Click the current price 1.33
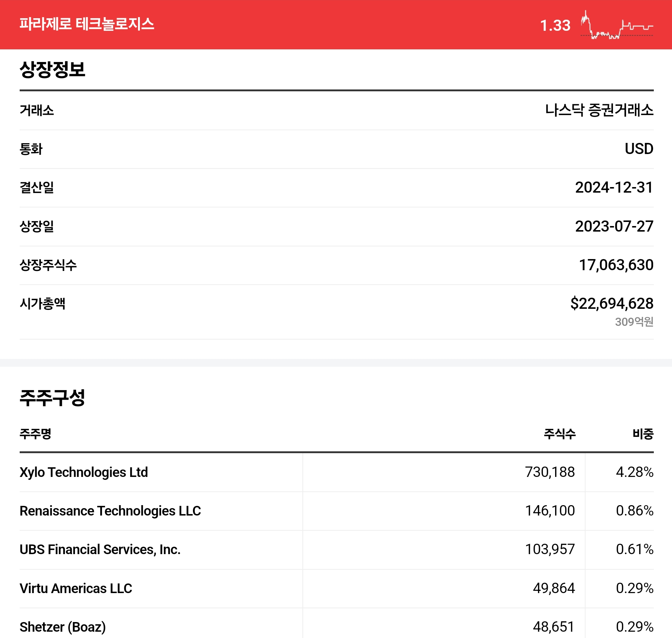This screenshot has width=672, height=638. tap(555, 26)
